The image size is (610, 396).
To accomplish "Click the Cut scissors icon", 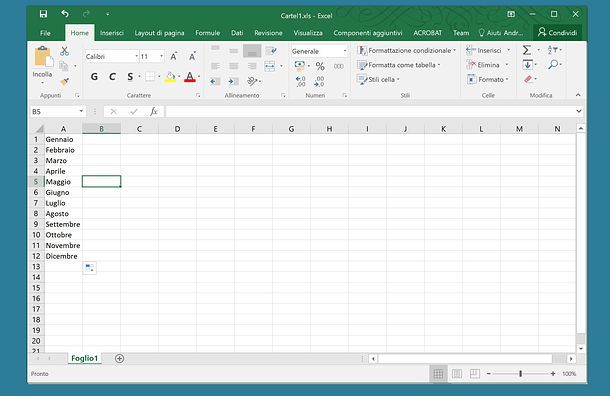I will [65, 51].
